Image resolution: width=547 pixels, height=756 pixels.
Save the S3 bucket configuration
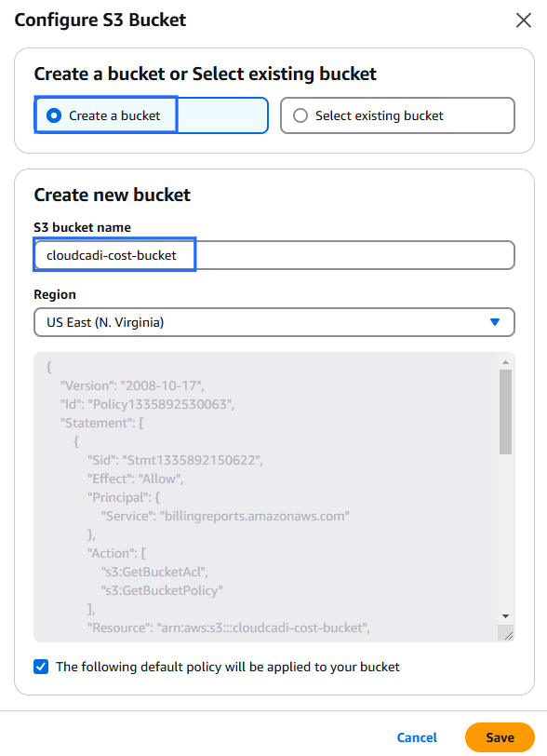[x=500, y=736]
